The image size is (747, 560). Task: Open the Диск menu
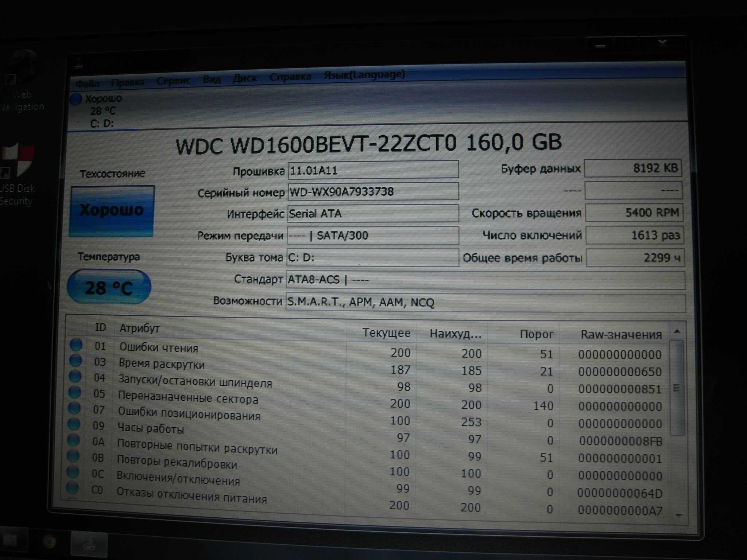tap(245, 78)
